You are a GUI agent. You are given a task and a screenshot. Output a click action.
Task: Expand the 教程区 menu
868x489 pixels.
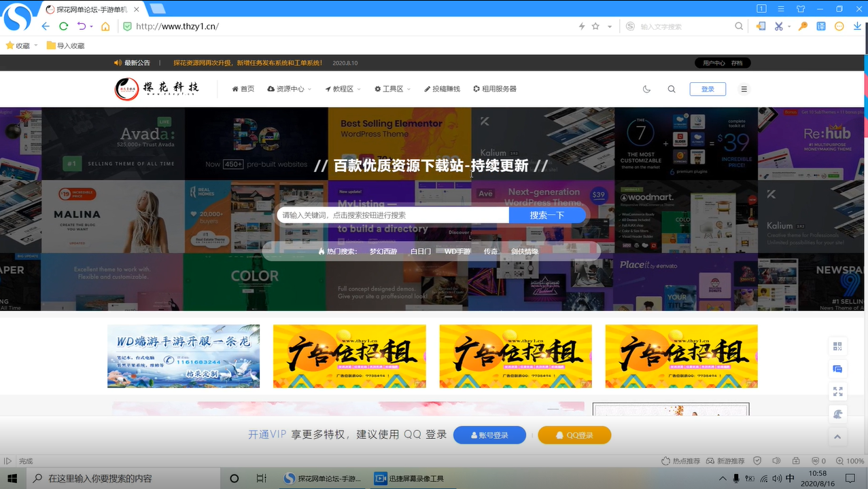(343, 89)
